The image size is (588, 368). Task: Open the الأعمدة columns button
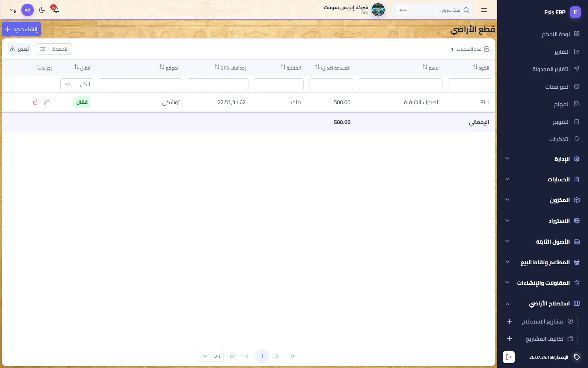(54, 49)
